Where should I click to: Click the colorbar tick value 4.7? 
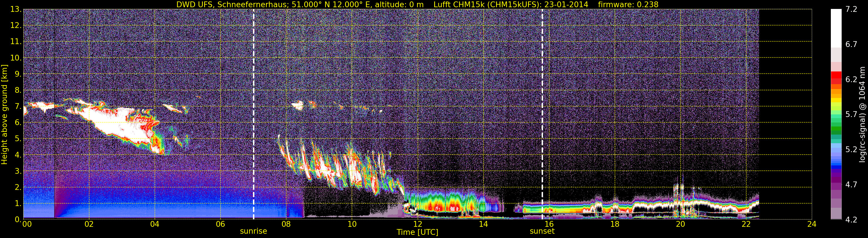(851, 184)
